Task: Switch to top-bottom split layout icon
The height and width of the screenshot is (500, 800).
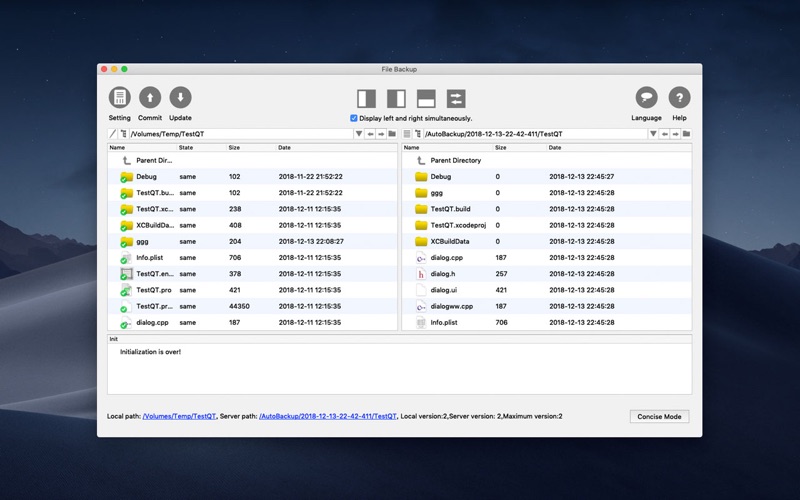Action: pos(426,98)
